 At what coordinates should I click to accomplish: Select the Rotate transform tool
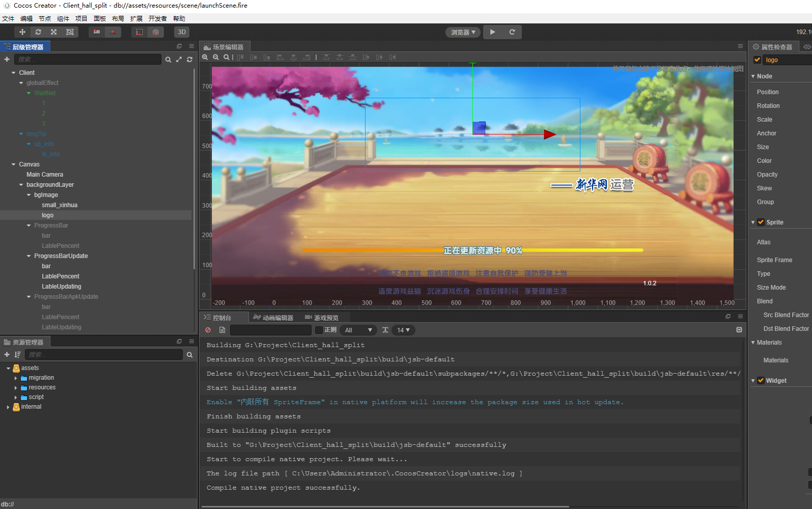coord(38,32)
